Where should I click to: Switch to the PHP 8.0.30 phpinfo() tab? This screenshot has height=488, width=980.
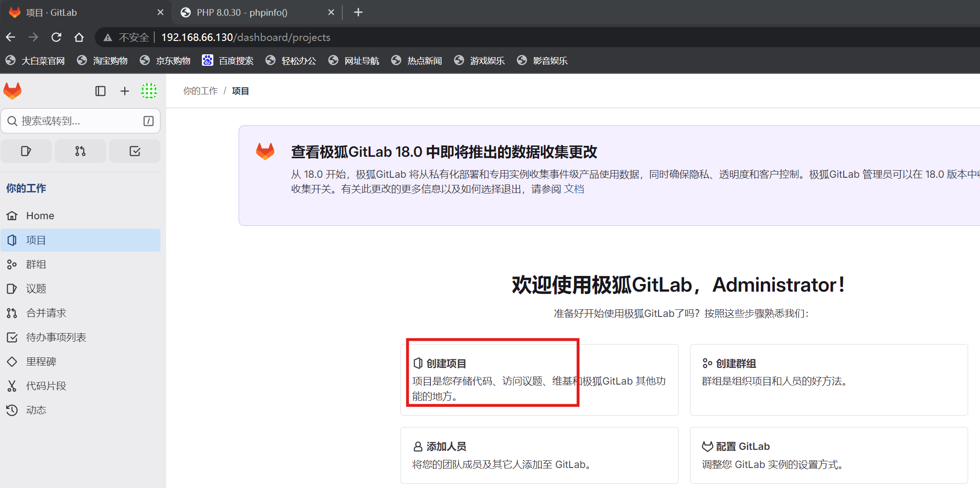(257, 12)
